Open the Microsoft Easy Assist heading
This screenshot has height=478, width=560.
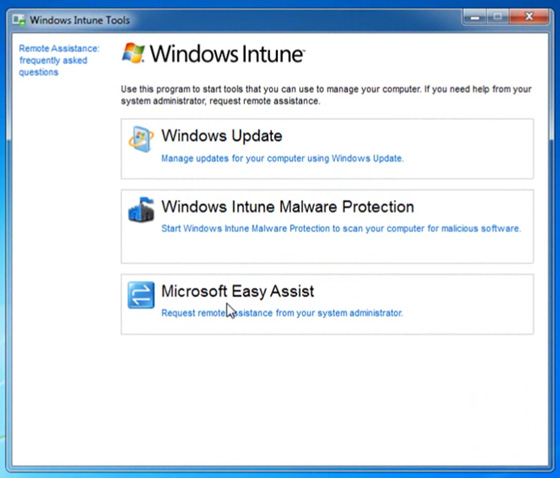coord(238,291)
